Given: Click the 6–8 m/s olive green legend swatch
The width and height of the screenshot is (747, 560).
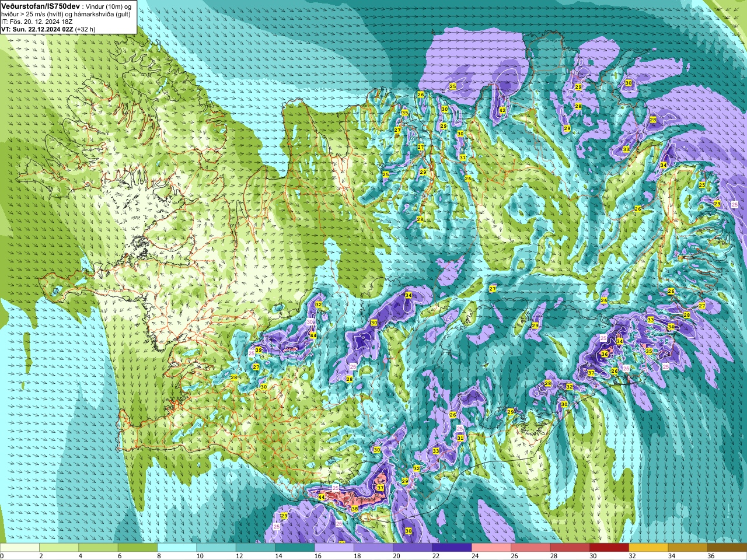Looking at the screenshot, I should pos(138,548).
